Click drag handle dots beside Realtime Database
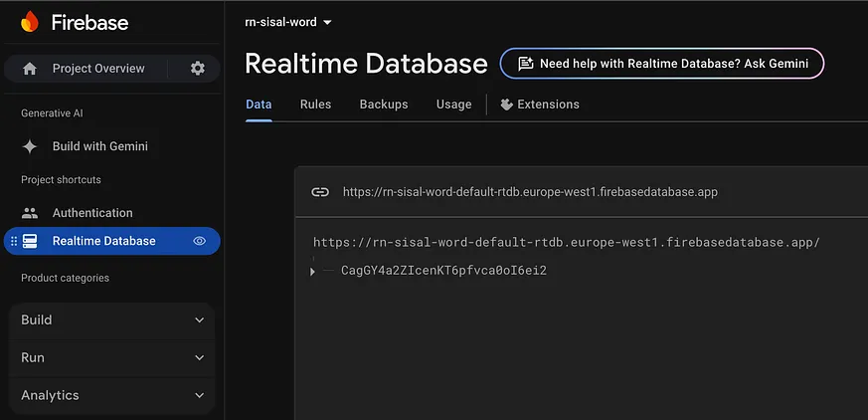 pos(14,241)
